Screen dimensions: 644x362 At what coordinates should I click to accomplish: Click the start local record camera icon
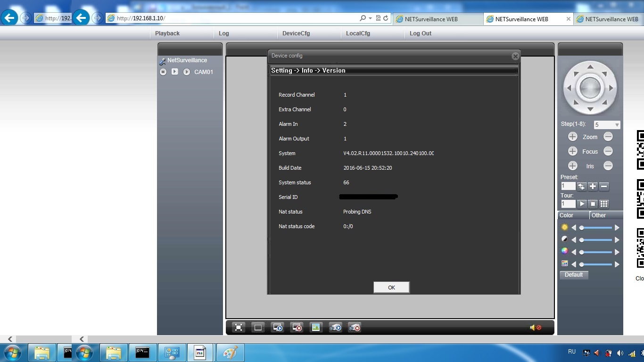tap(335, 328)
